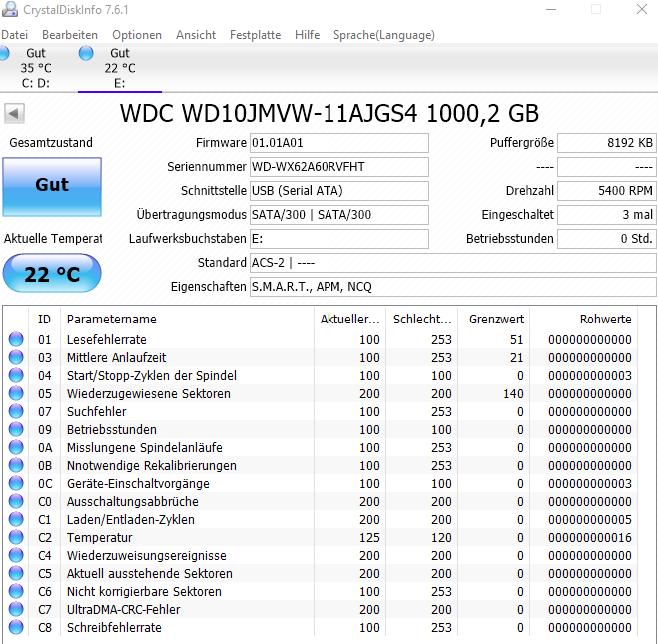Click Grenzwert 51 in Lesefehlerrate row
Screen dimensions: 658x644
(516, 339)
